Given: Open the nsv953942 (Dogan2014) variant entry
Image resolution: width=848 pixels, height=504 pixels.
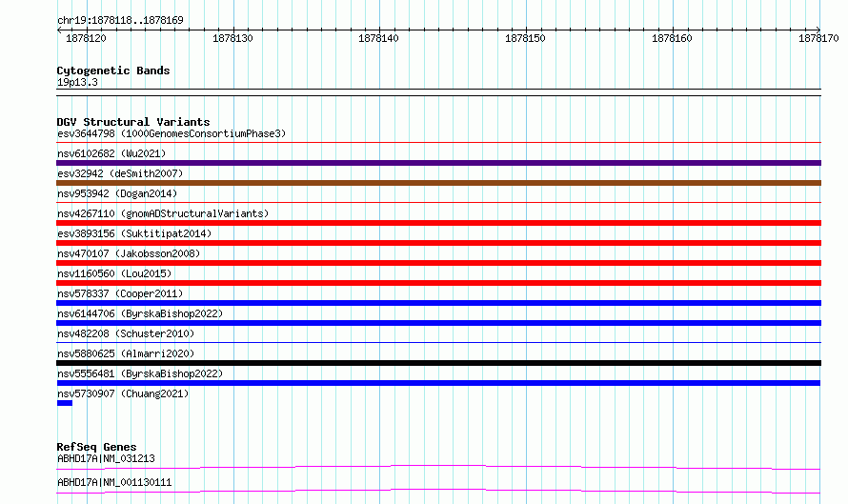Looking at the screenshot, I should 117,193.
